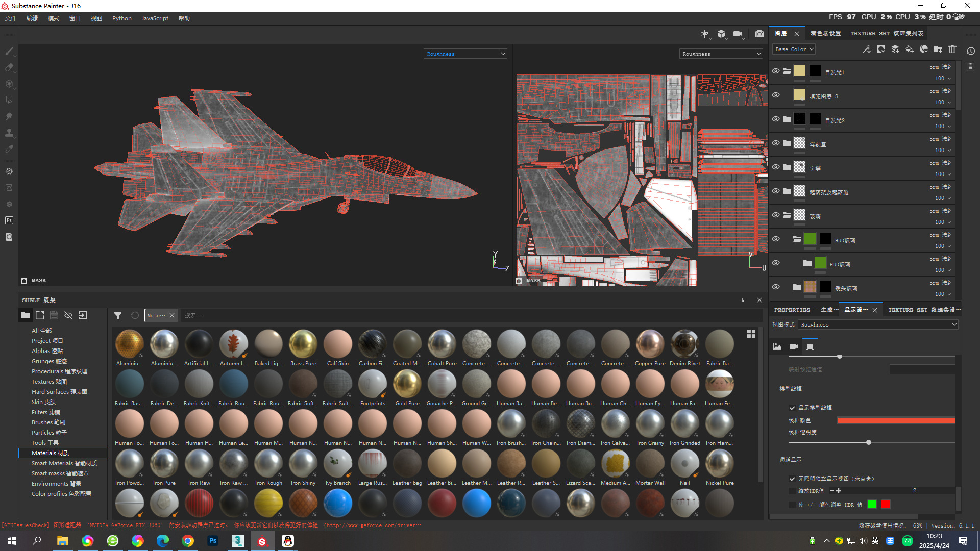Click the red 线框颜色 color swatch
This screenshot has width=980, height=551.
coord(896,420)
